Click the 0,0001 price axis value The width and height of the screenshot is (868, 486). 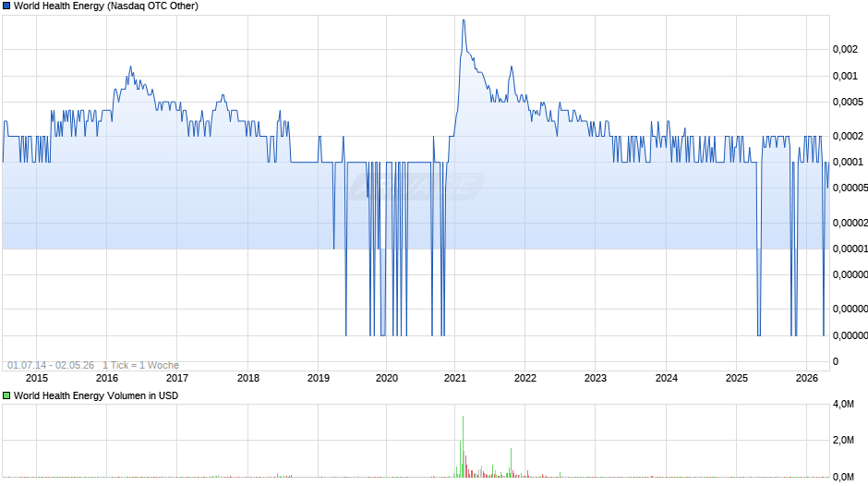tap(848, 162)
